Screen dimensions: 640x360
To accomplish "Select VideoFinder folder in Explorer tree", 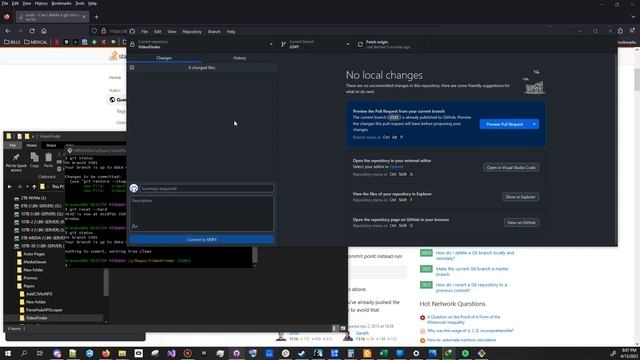I will click(37, 318).
